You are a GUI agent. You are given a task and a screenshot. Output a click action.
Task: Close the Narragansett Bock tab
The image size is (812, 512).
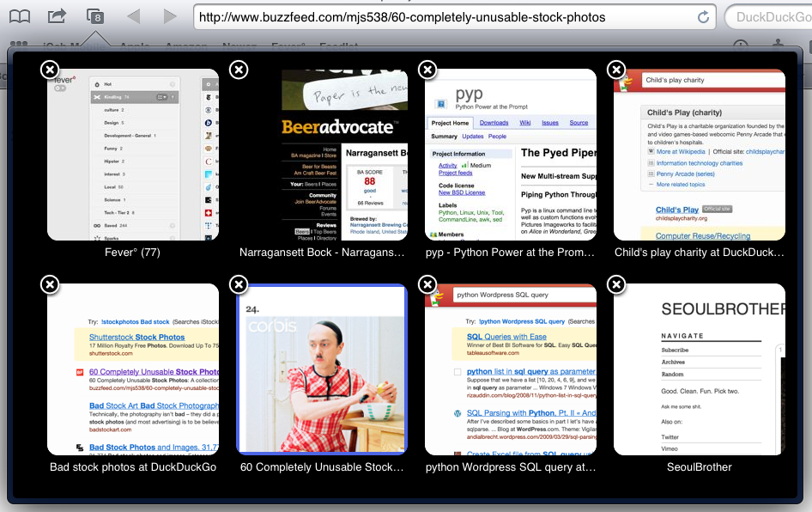coord(239,70)
